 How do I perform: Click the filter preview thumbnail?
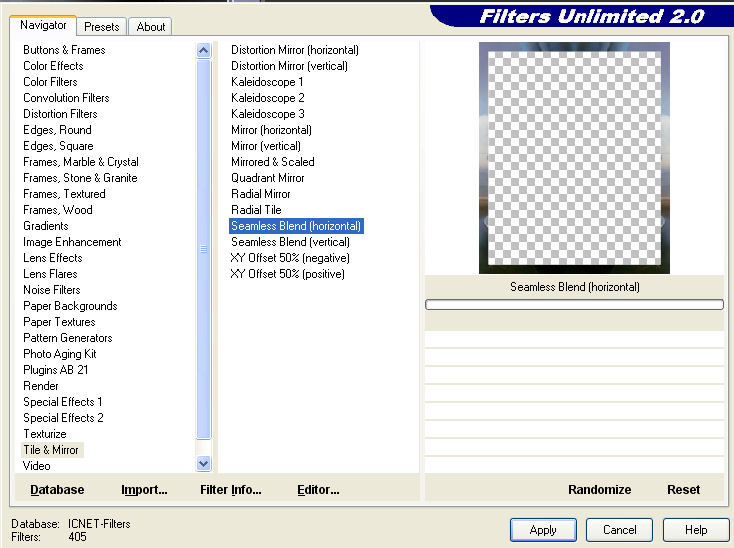coord(574,157)
